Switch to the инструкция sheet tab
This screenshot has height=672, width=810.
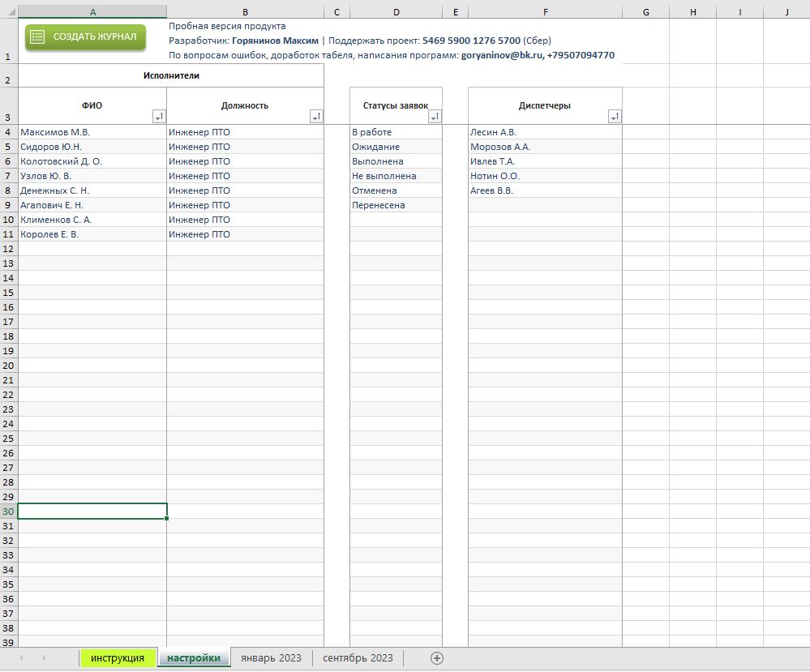(118, 658)
